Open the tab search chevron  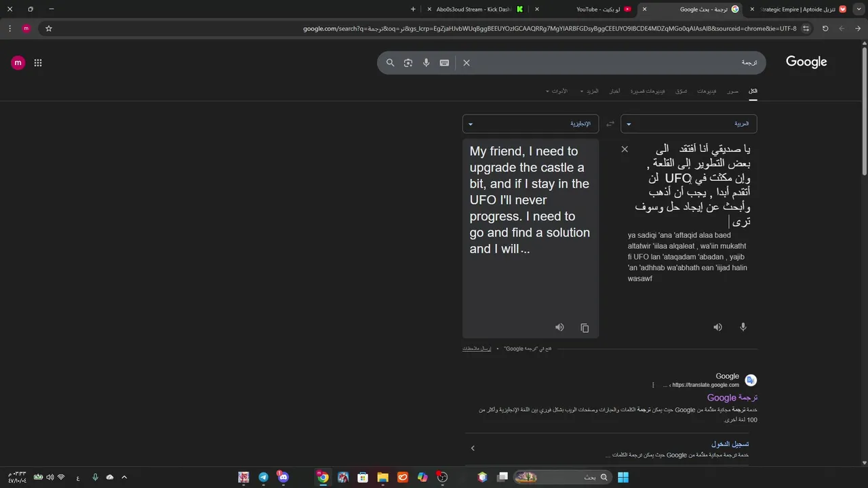point(858,9)
